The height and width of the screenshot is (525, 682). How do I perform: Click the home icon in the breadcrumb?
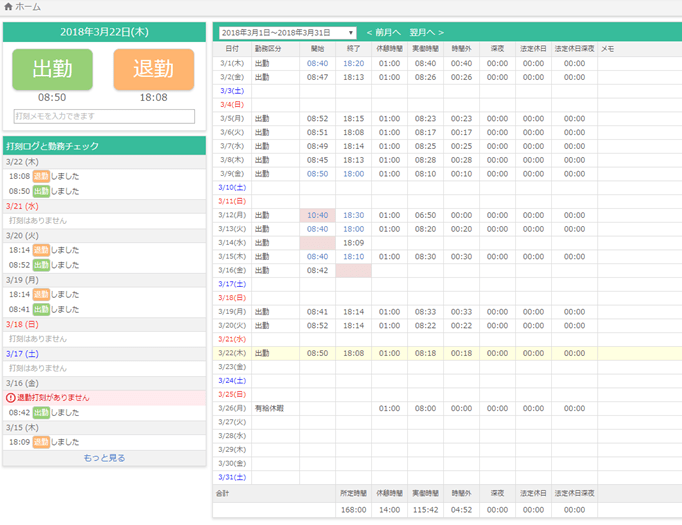8,7
